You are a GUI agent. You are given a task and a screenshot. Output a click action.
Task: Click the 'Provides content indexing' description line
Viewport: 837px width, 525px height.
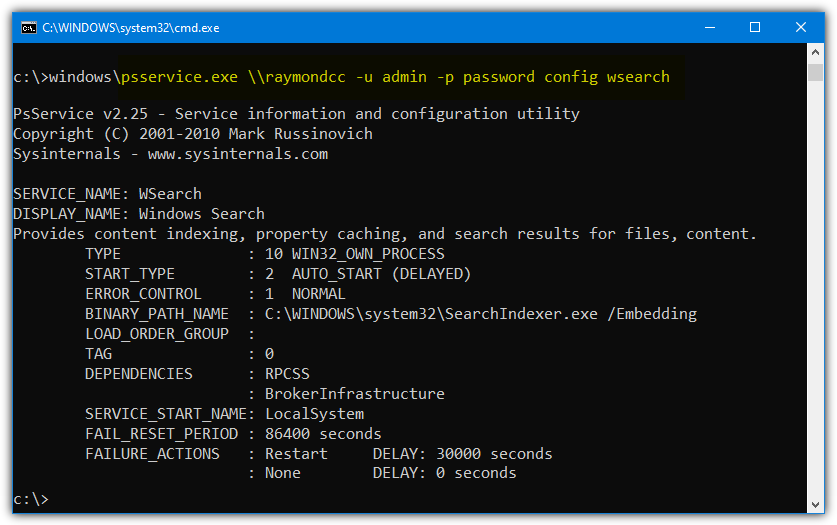384,234
